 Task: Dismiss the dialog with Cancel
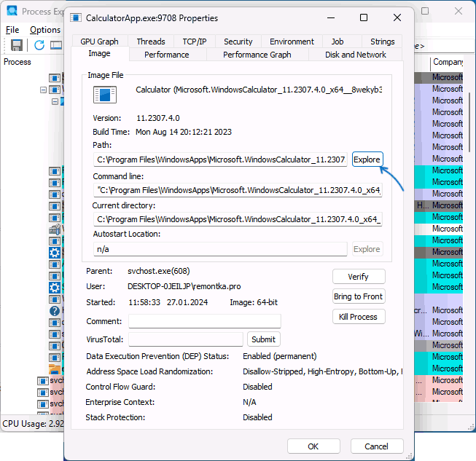[x=377, y=446]
